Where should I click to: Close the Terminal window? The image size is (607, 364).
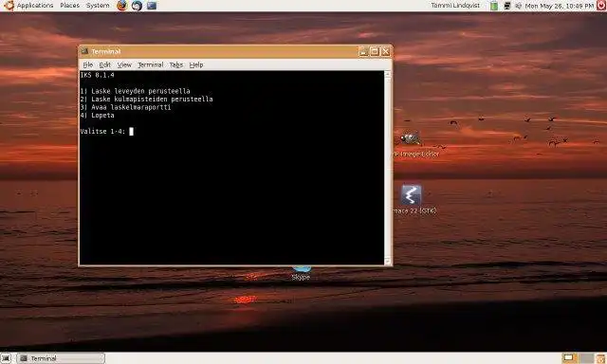click(x=386, y=51)
